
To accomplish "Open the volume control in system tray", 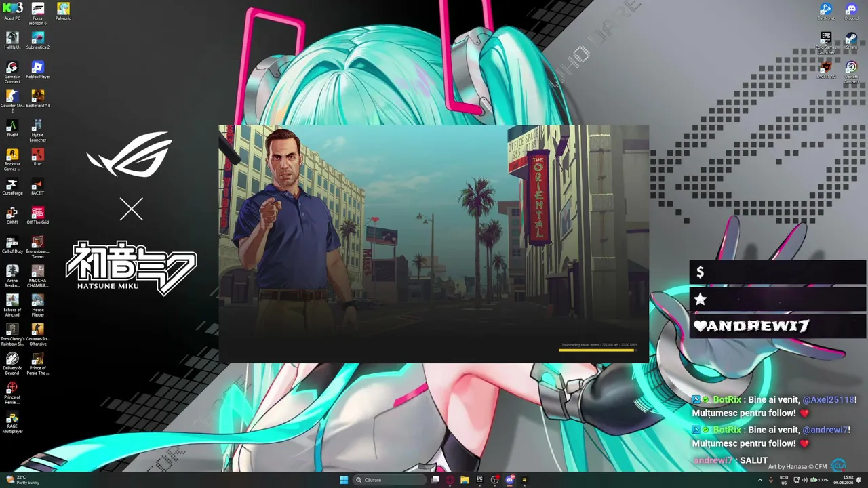I will click(804, 480).
